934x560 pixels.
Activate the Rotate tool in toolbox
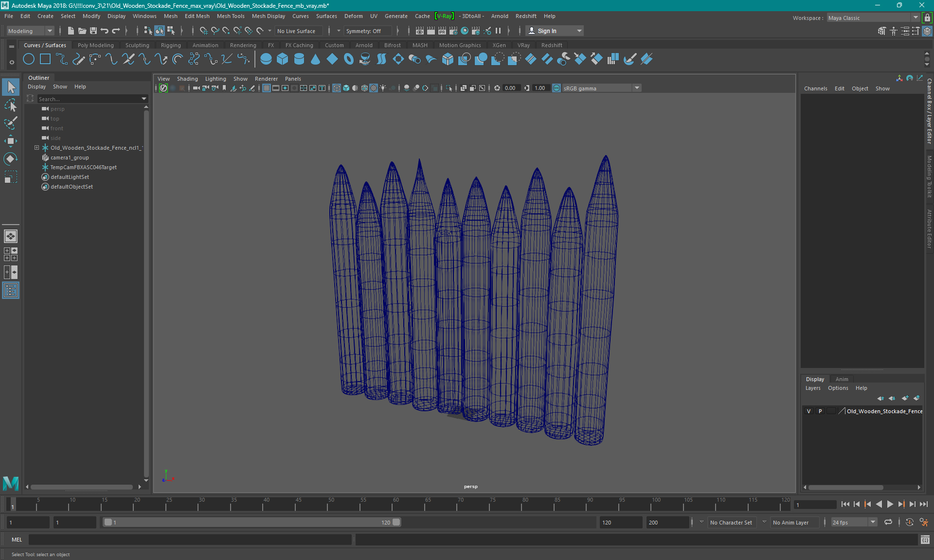(11, 159)
